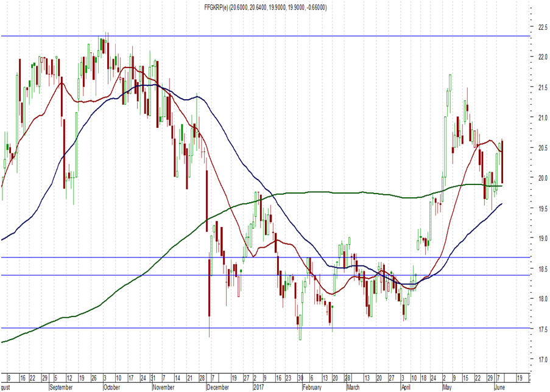This screenshot has width=550, height=392.
Task: Click the 21.0 price axis label
Action: (x=543, y=117)
